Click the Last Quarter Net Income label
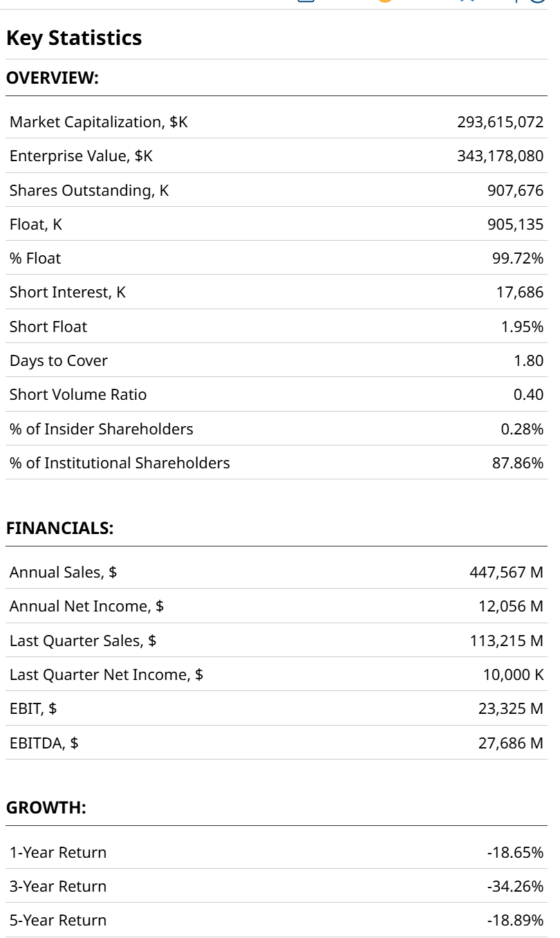The image size is (560, 938). pos(106,675)
